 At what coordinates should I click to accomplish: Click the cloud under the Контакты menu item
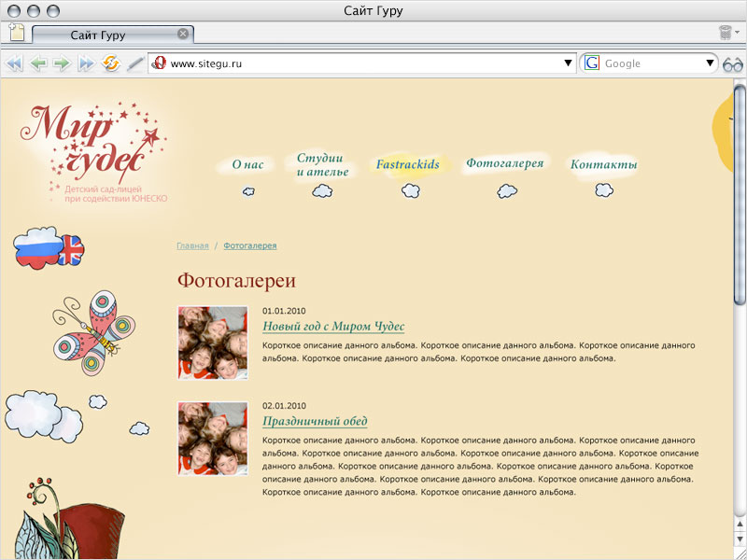point(604,190)
